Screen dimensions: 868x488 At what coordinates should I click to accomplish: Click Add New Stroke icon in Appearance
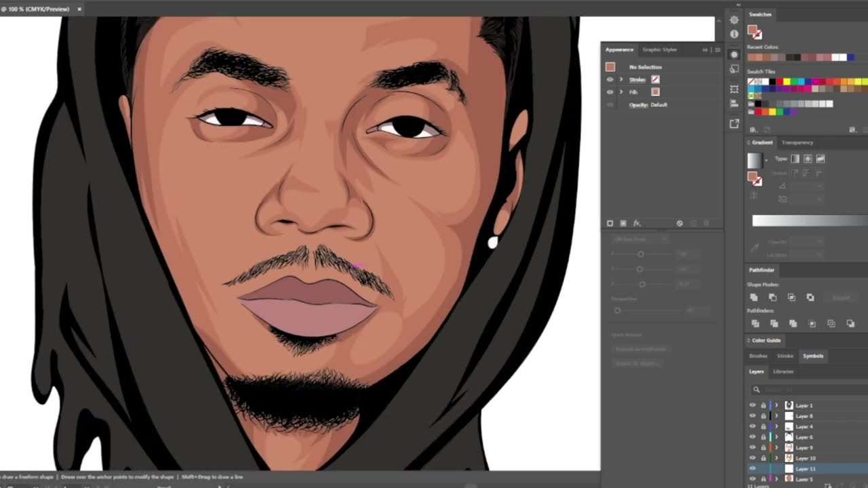610,223
